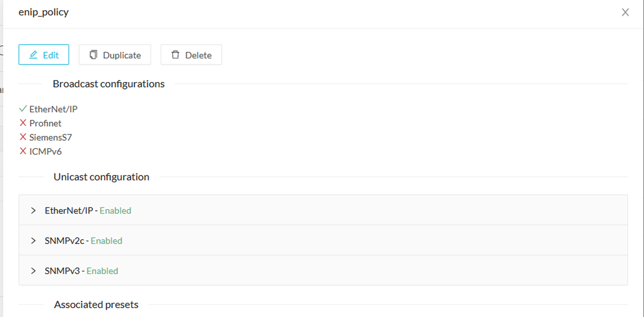
Task: Open the SNMPv2c - Enabled row
Action: pos(323,240)
